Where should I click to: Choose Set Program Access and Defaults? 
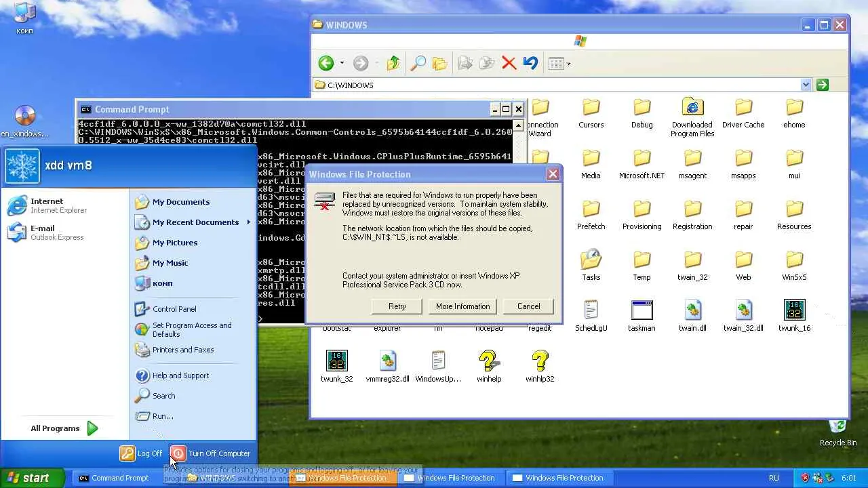[193, 329]
